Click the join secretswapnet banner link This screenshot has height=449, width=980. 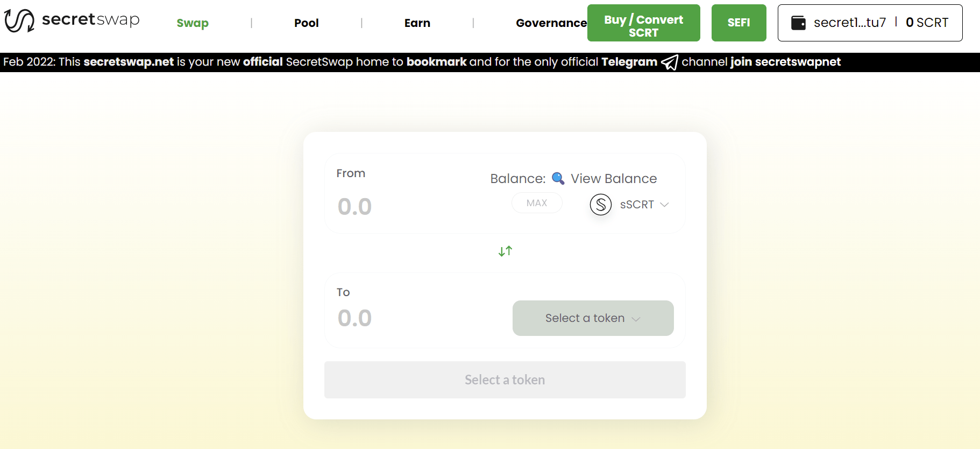click(785, 62)
